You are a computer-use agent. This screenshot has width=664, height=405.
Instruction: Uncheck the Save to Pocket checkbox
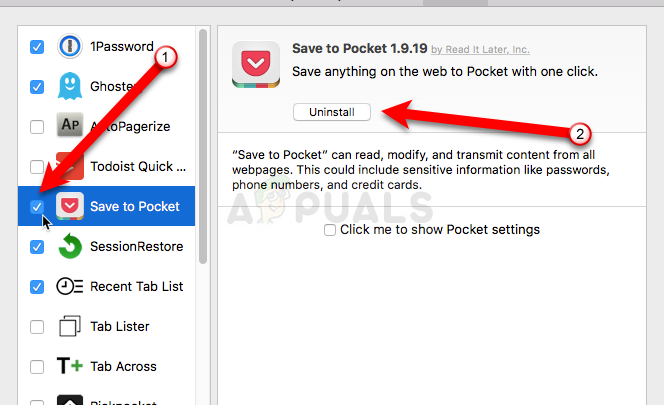[x=37, y=207]
